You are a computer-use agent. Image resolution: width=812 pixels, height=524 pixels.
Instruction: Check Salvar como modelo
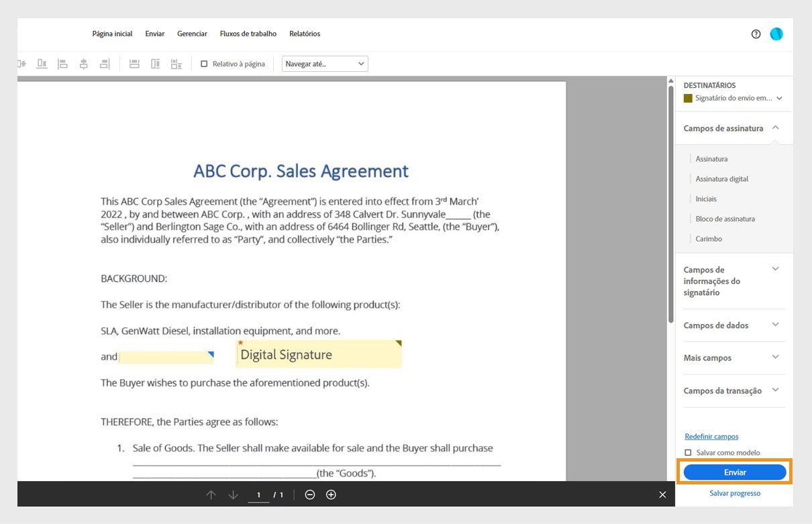pos(687,452)
